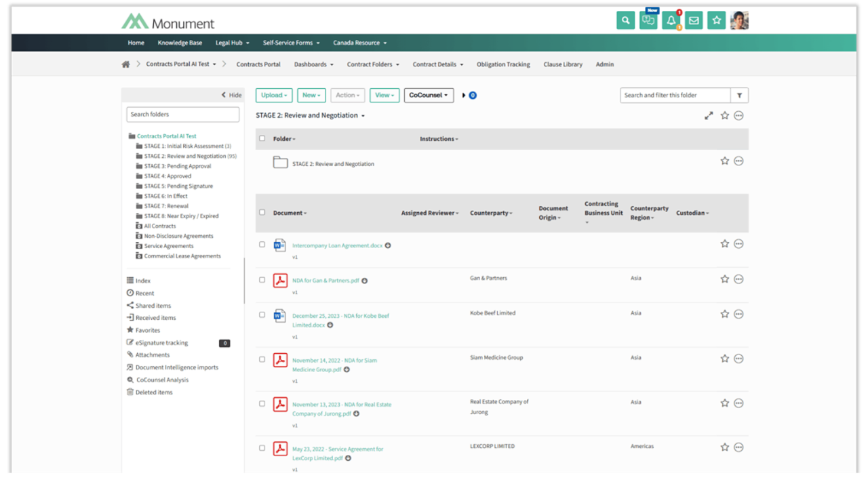Image resolution: width=868 pixels, height=486 pixels.
Task: Open the notifications bell icon
Action: (671, 21)
